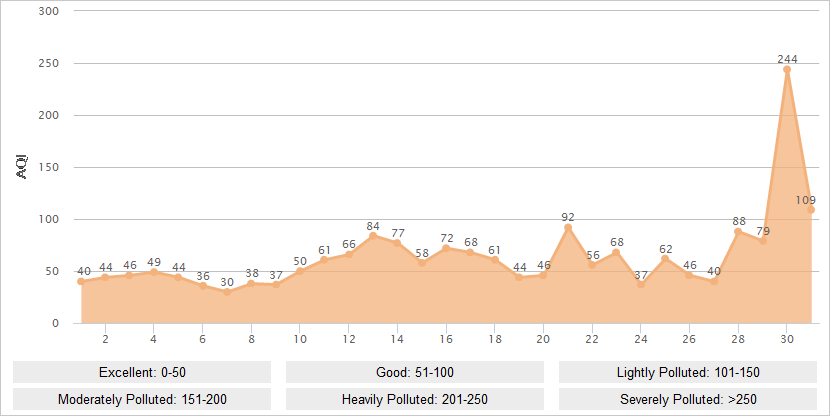Select the first data point on day 1
The height and width of the screenshot is (416, 830).
(x=81, y=282)
